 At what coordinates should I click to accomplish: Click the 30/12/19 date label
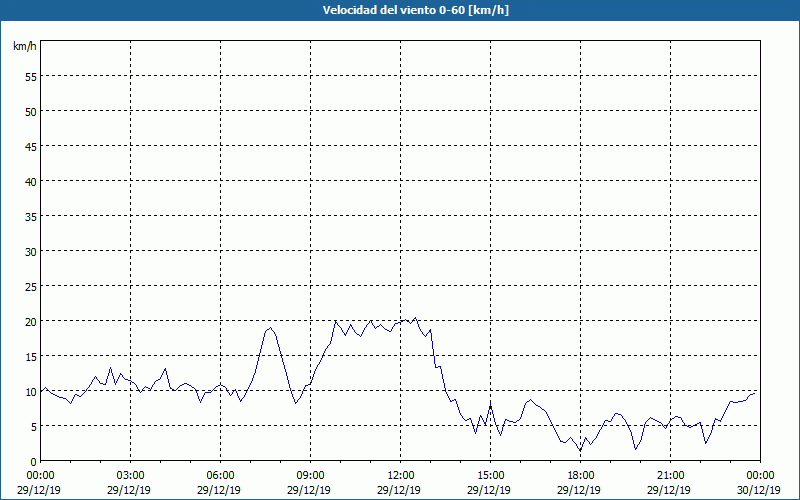click(760, 490)
